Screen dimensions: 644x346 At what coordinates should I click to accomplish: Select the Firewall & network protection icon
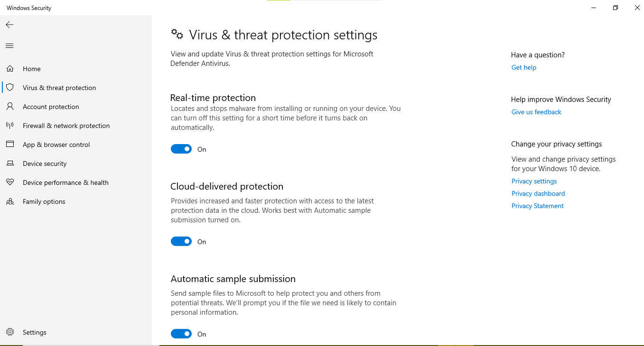(9, 125)
